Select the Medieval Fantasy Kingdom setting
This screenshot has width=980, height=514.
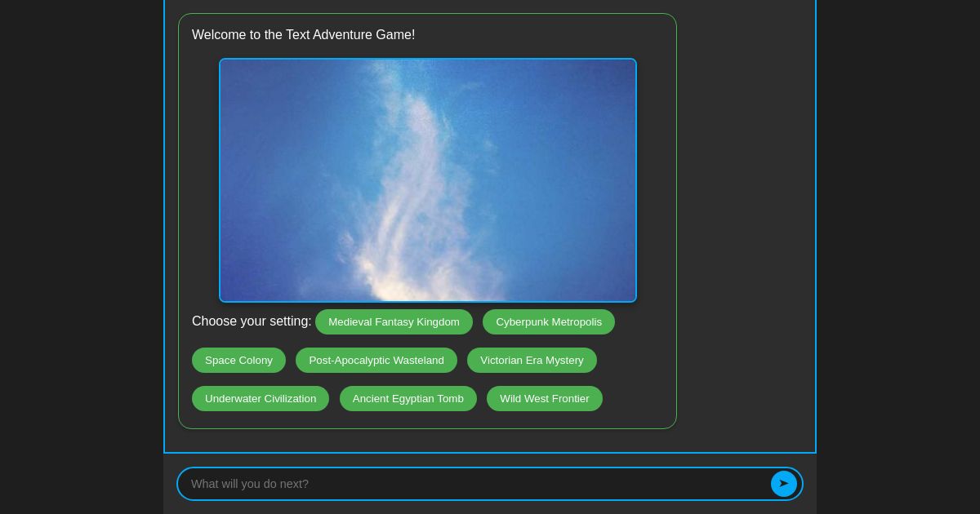tap(394, 321)
